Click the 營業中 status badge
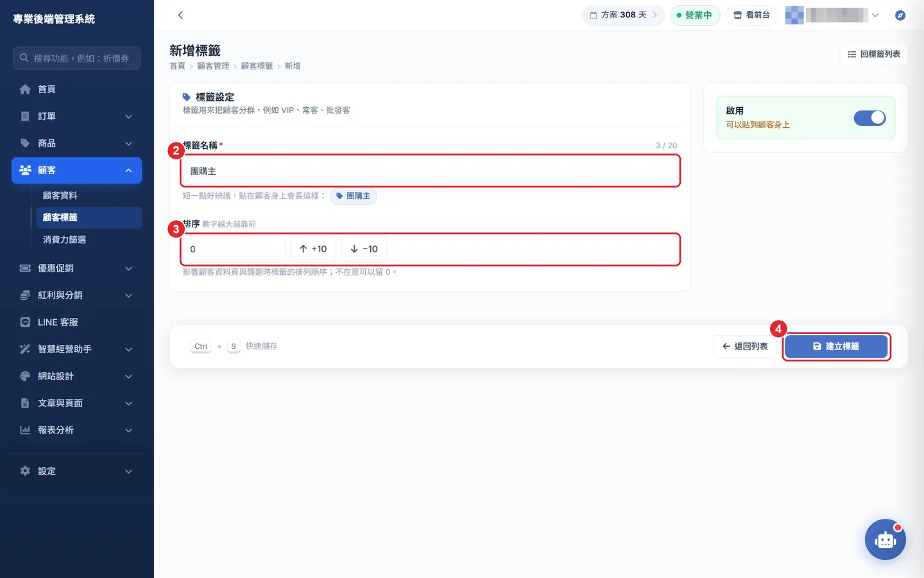Screen dimensions: 924x578 pyautogui.click(x=695, y=15)
